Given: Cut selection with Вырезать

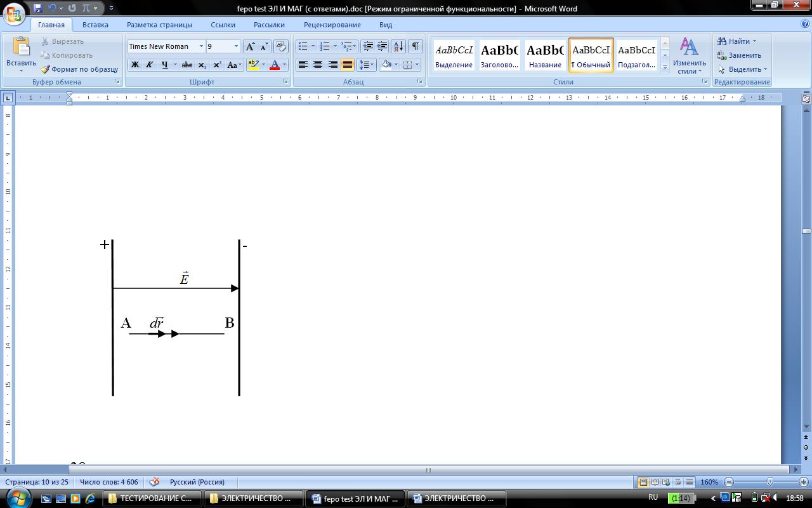Looking at the screenshot, I should [x=62, y=41].
